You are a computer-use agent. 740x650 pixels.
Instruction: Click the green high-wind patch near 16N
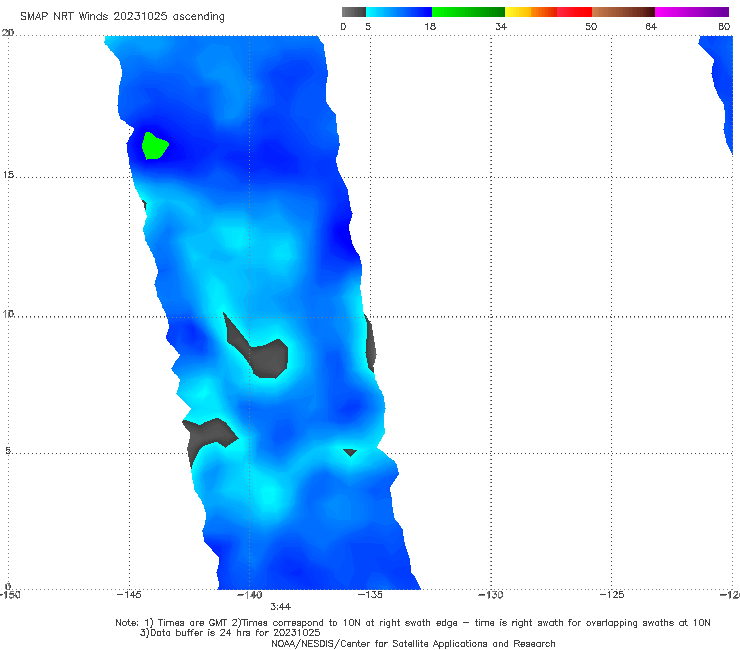pyautogui.click(x=154, y=146)
